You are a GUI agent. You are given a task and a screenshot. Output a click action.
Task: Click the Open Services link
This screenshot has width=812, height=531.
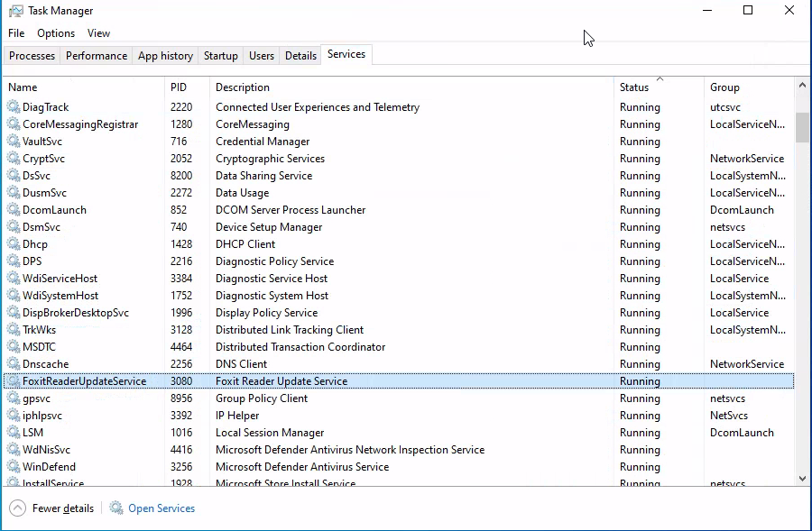pos(161,508)
